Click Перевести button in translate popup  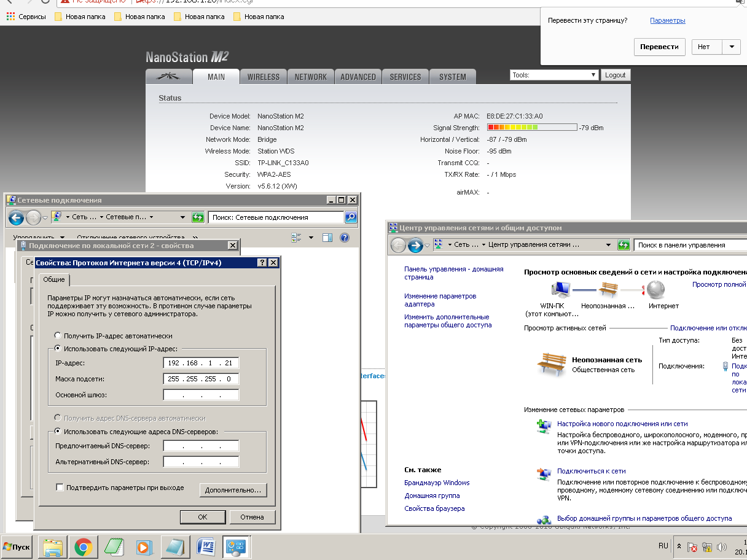(659, 47)
